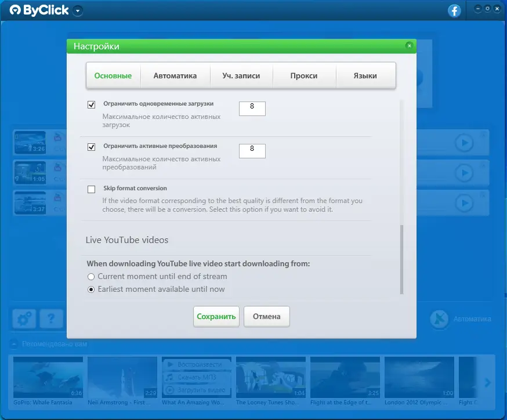Viewport: 507px width, 420px height.
Task: Click the Автоматика auto-detect icon in main window
Action: point(439,319)
